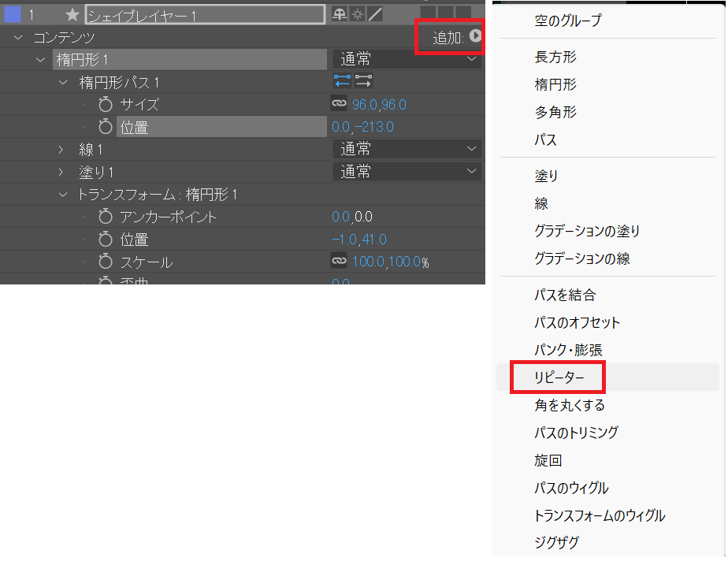
Task: Select the サイズ property label
Action: pyautogui.click(x=139, y=105)
